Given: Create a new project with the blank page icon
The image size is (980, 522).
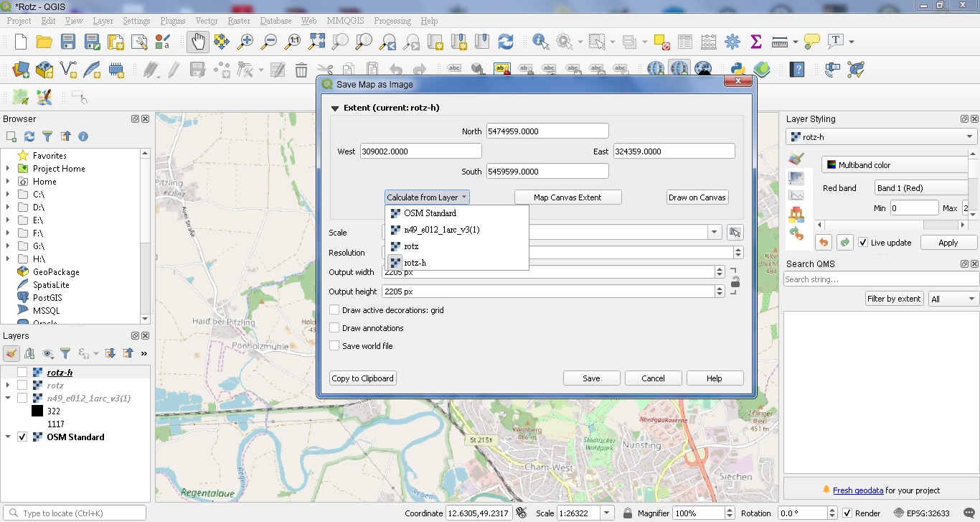Looking at the screenshot, I should point(21,42).
